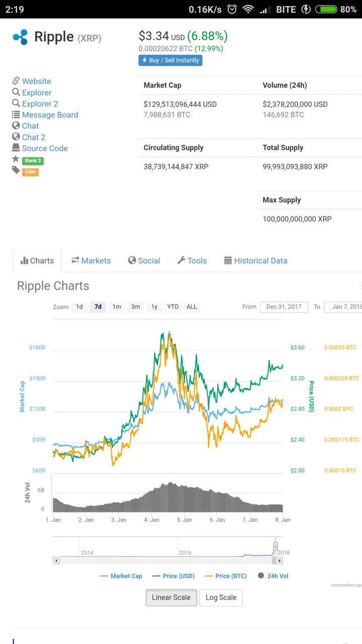Click the From date field Dec 31, 2017
Viewport: 362px width, 644px height.
coord(284,306)
